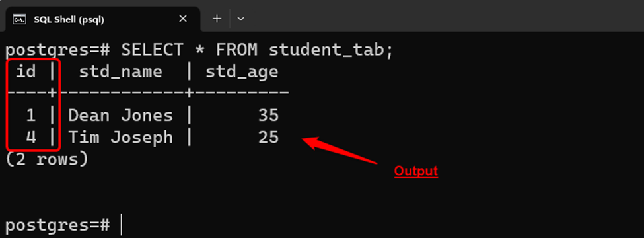Click the SELECT * FROM student_tab command text
Viewport: 644px width, 238px height.
pos(258,50)
